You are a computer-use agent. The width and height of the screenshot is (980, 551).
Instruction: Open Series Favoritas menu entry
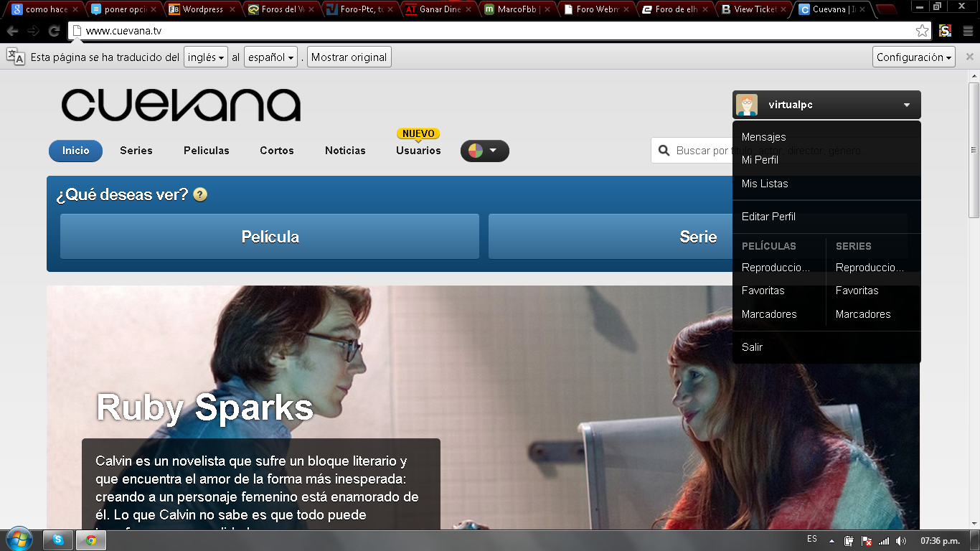click(857, 291)
